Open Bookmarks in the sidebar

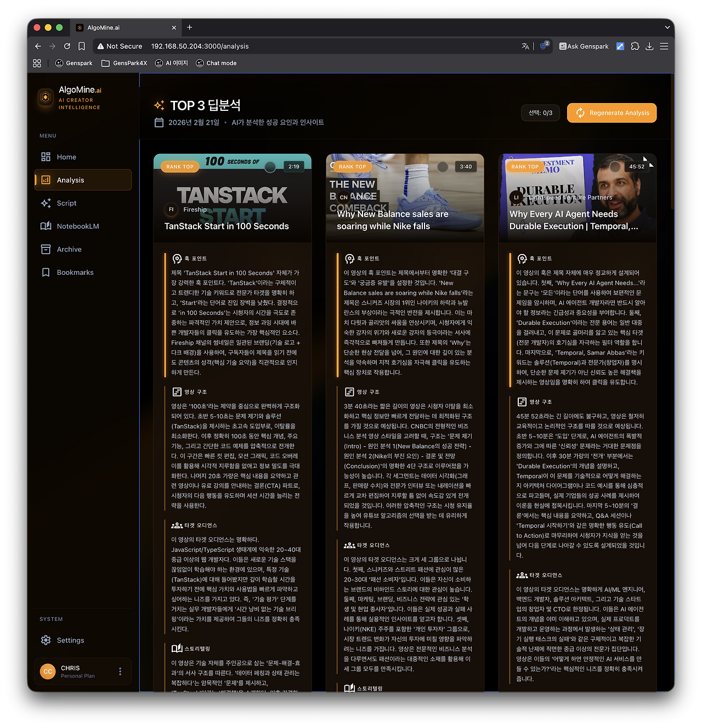(67, 272)
